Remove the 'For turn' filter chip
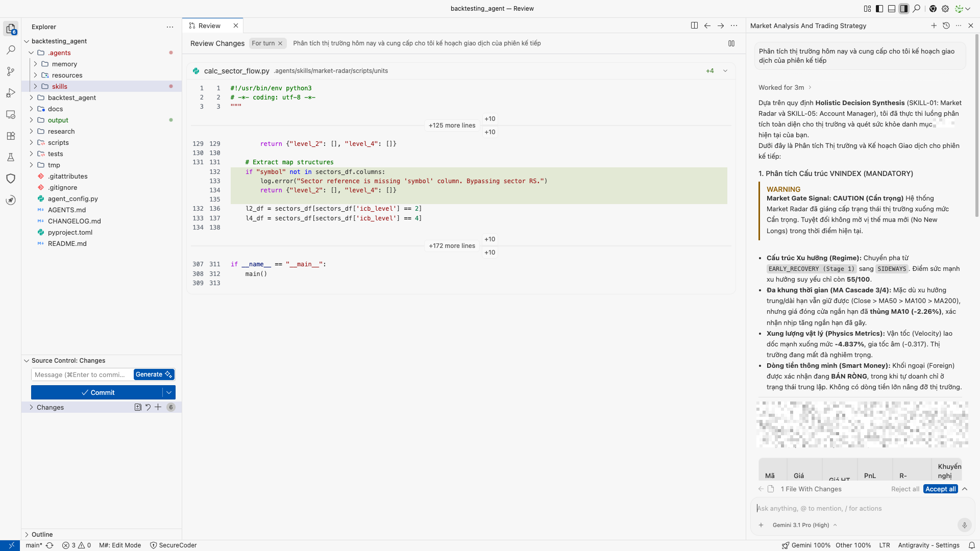Image resolution: width=980 pixels, height=551 pixels. click(280, 43)
